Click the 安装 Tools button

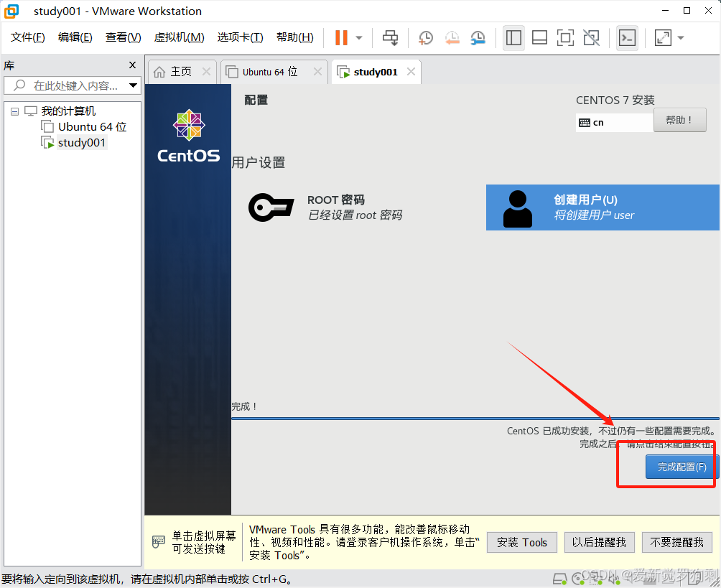(x=522, y=543)
